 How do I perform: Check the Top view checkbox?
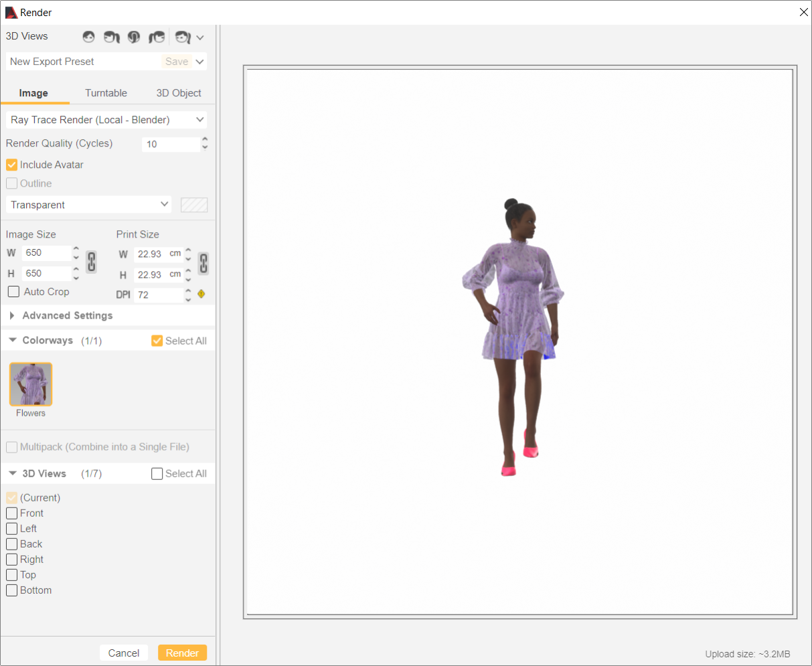[x=11, y=575]
